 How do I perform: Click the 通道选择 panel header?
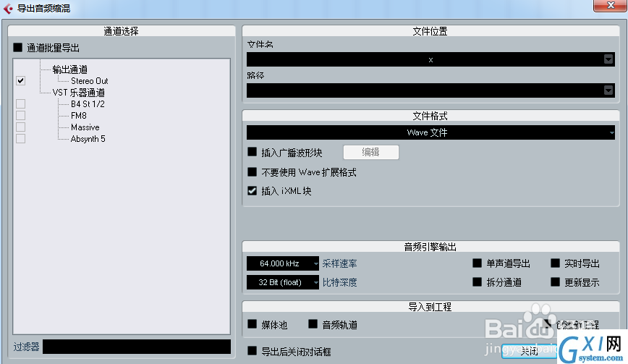(122, 31)
